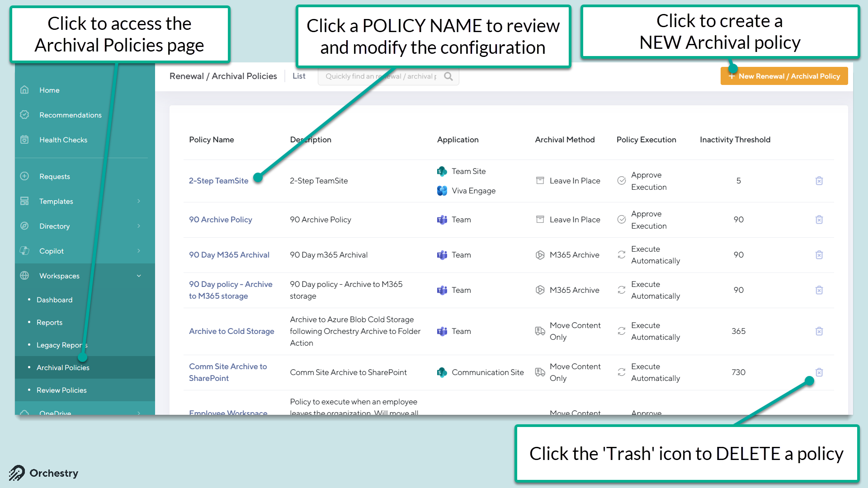Expand the Copilot sidebar chevron

[139, 251]
